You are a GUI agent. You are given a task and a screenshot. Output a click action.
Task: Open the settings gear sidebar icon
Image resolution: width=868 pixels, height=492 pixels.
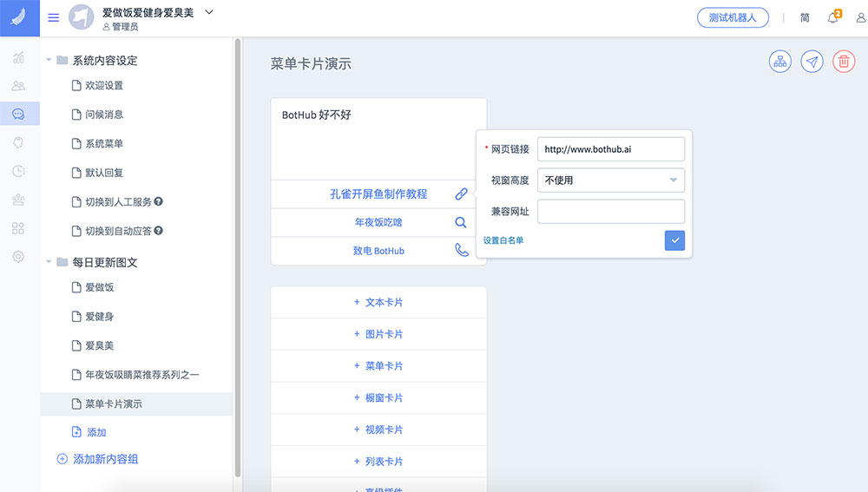click(18, 257)
